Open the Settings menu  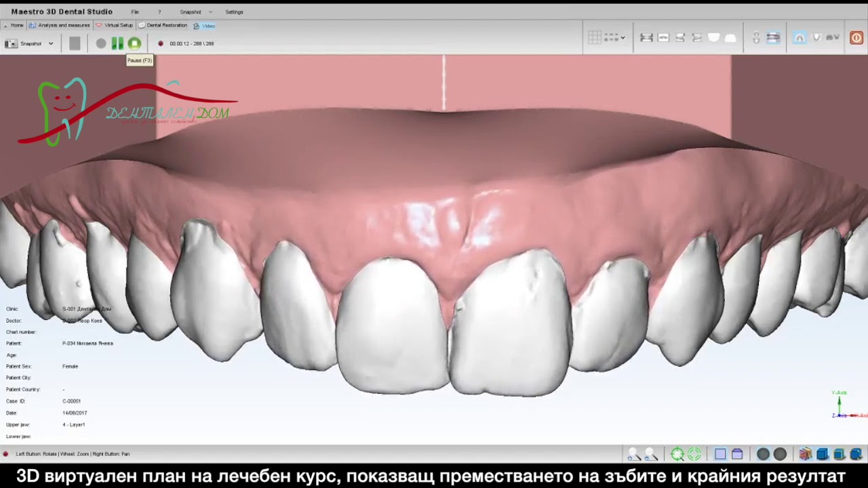[234, 12]
